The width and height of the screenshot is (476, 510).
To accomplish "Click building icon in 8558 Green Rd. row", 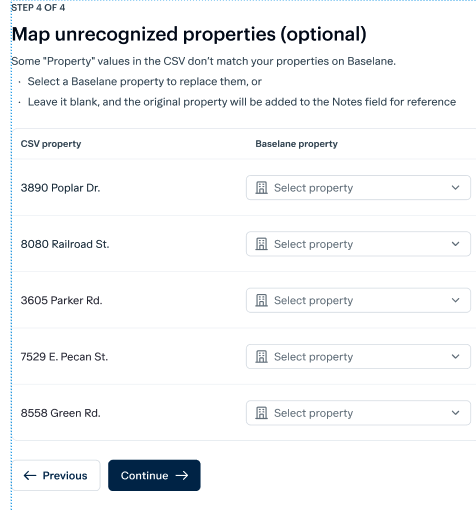I will (261, 413).
